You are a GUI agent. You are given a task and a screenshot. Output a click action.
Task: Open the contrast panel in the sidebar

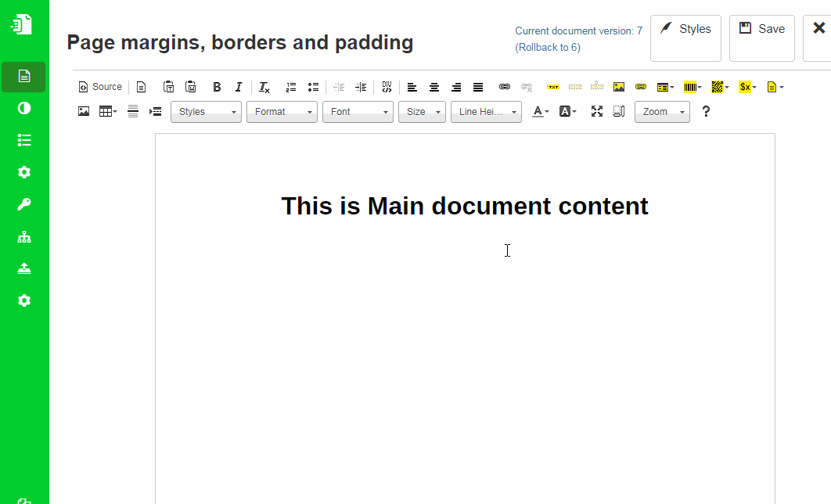tap(24, 108)
